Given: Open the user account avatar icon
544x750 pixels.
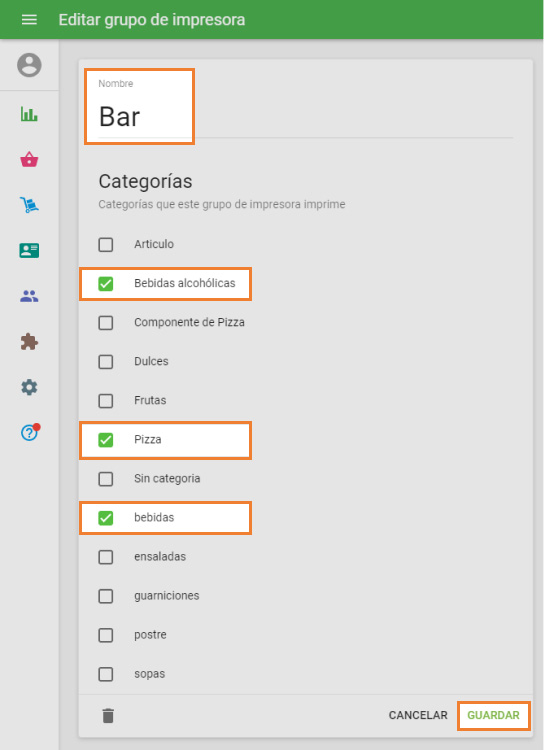Looking at the screenshot, I should [29, 65].
